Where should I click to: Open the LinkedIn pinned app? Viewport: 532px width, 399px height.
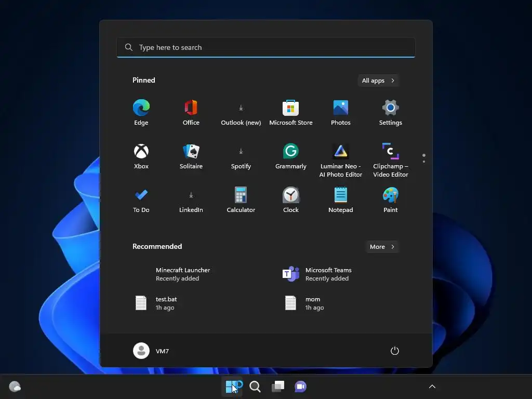point(191,200)
